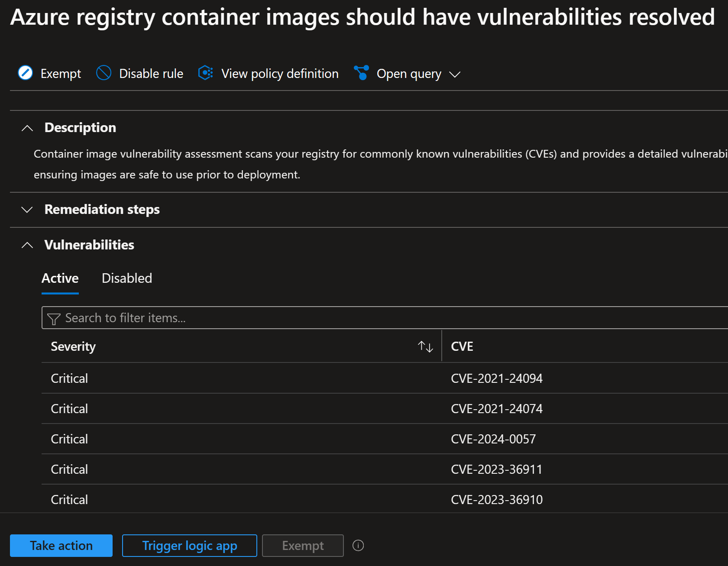Click the greyed Exempt button at bottom
This screenshot has width=728, height=566.
pos(303,546)
